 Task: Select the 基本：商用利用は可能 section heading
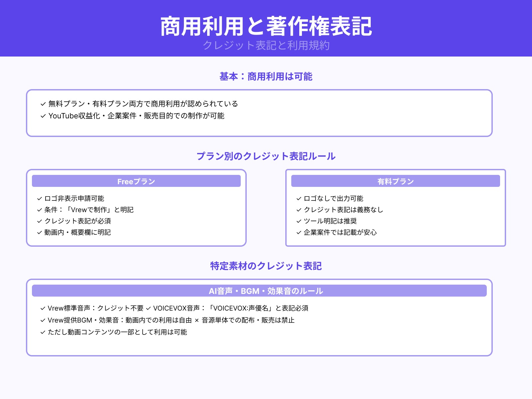(x=266, y=77)
